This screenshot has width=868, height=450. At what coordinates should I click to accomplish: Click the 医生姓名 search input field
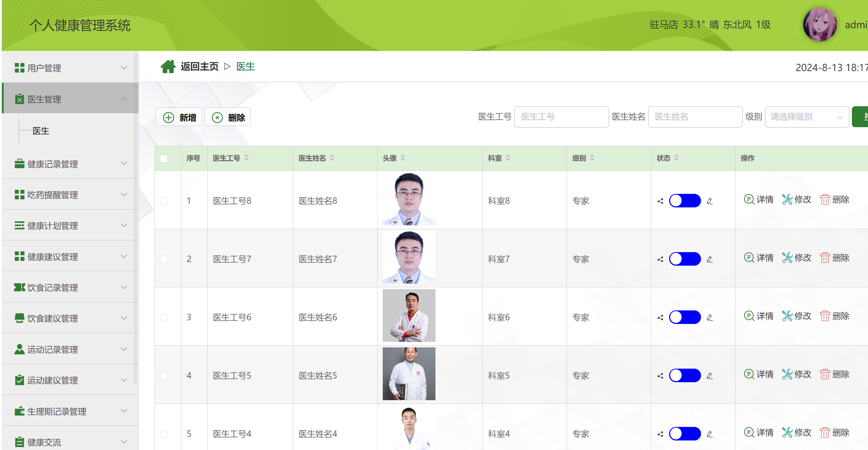695,117
